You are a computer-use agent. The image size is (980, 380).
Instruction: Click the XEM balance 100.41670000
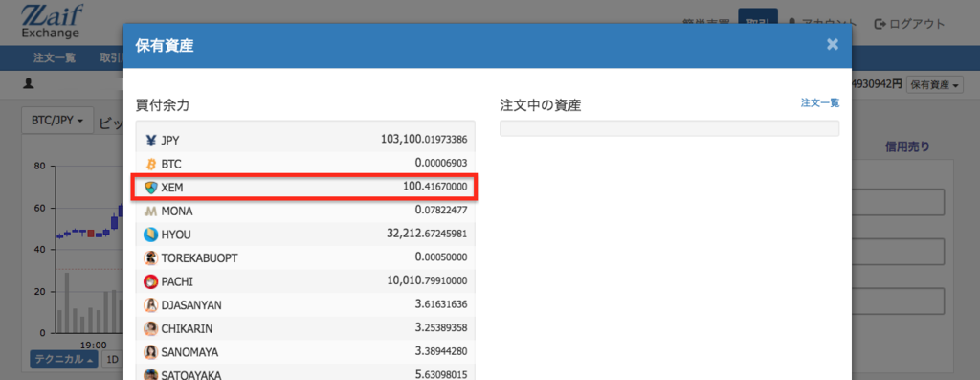coord(435,187)
